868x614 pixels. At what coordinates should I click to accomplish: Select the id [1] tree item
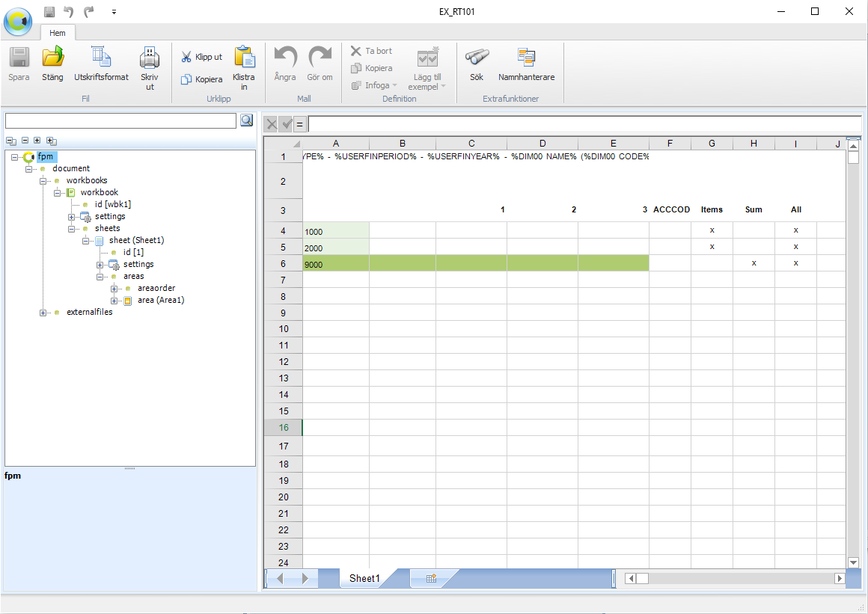[x=133, y=252]
